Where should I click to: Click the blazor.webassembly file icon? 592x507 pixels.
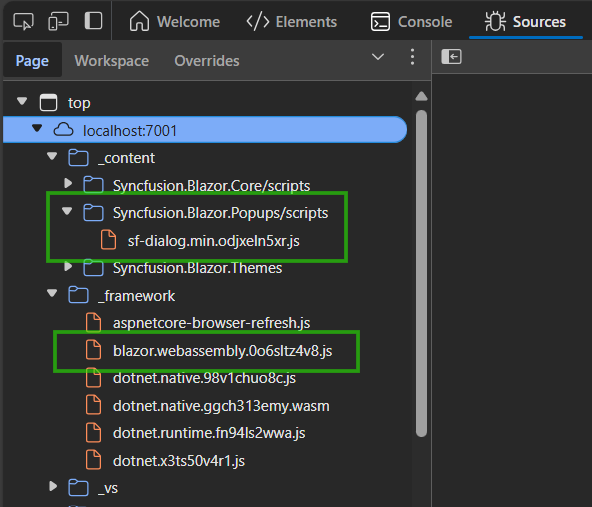[x=94, y=350]
